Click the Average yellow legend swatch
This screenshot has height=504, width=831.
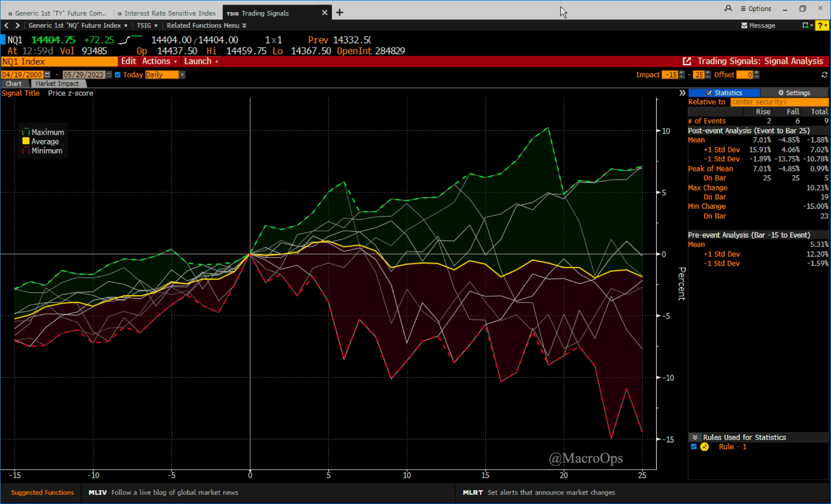(x=26, y=142)
